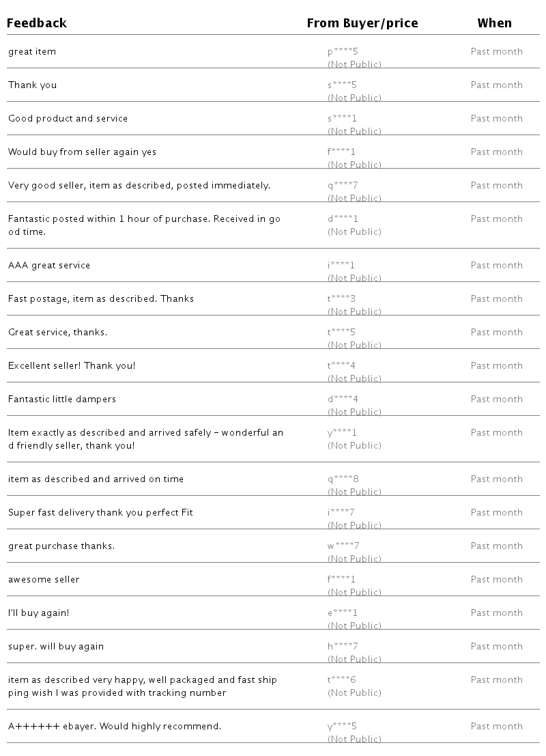
Task: Select buyer q****7 username
Action: [x=343, y=185]
